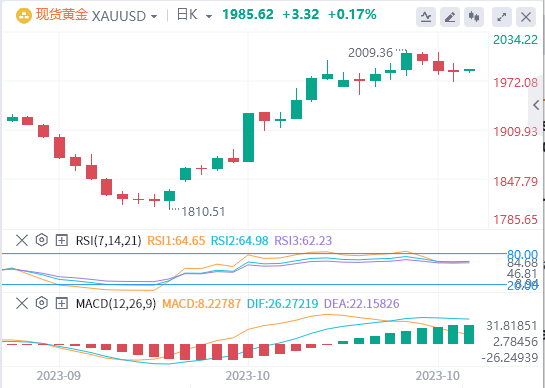This screenshot has height=388, width=545.
Task: Change chart type via candlestick icon
Action: coord(474,17)
